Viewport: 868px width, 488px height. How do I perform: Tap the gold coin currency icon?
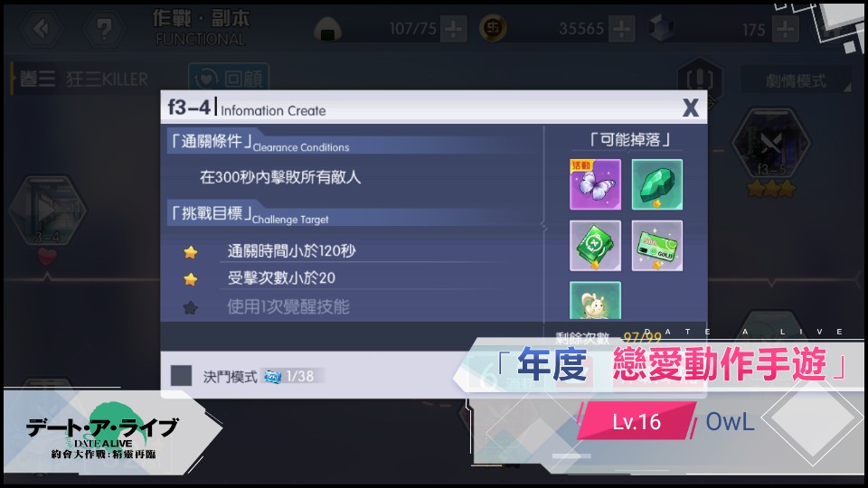coord(493,29)
